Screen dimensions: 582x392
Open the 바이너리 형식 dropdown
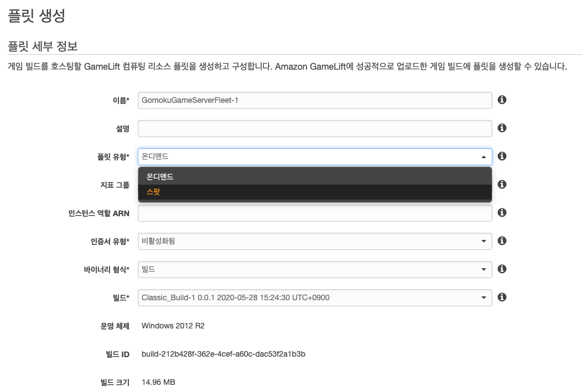point(315,269)
